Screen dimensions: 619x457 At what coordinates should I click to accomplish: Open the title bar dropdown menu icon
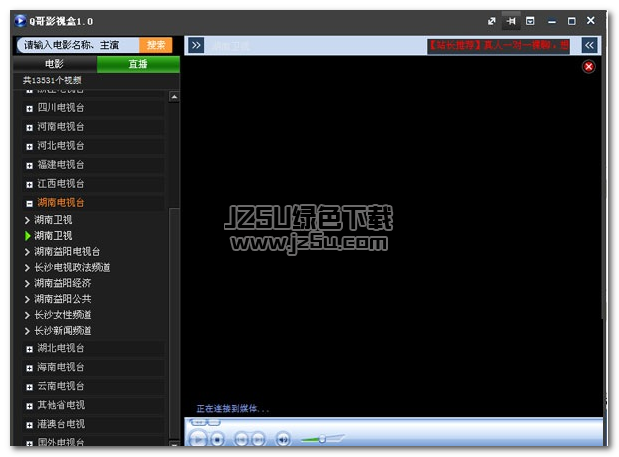(530, 21)
